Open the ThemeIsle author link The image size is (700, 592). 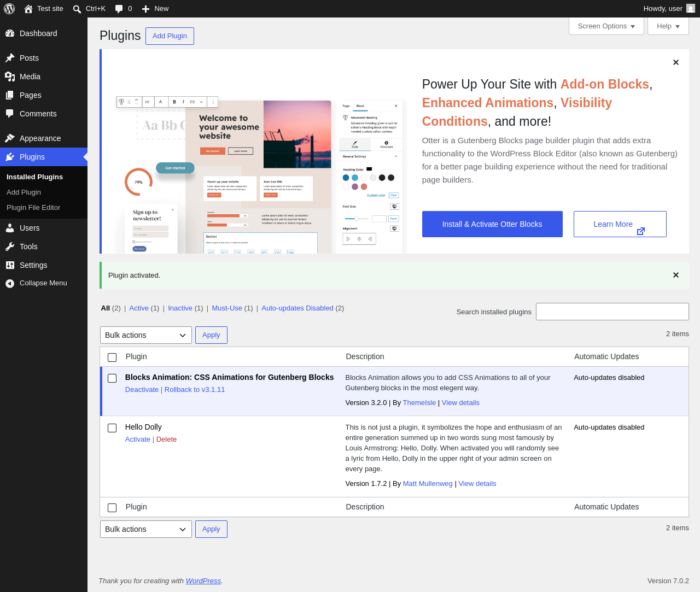coord(419,403)
